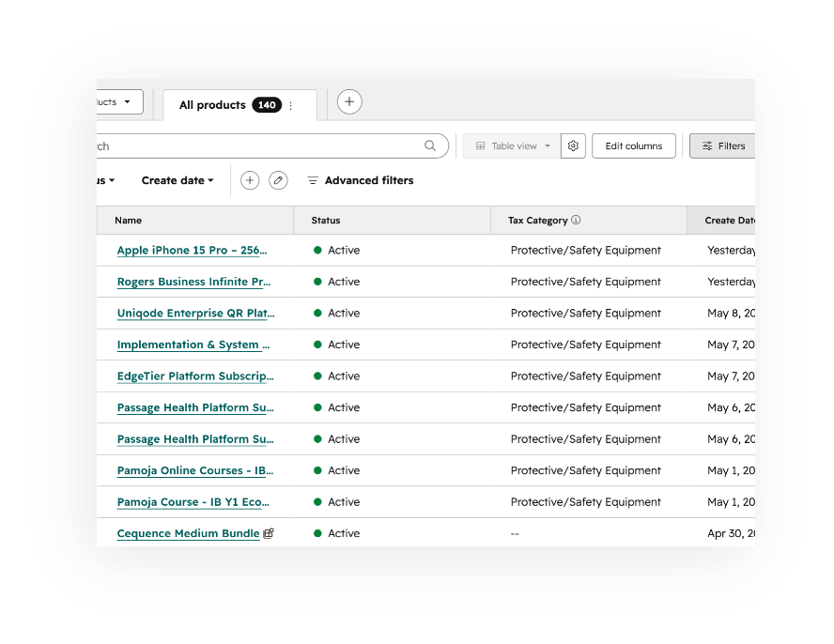Screen dimensions: 834x644
Task: Click tax category in Implementation & System row
Action: (x=586, y=345)
